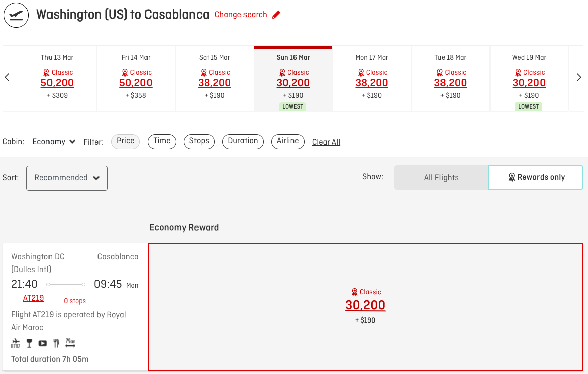Click the 09:45 arrival time
This screenshot has width=588, height=374.
108,284
